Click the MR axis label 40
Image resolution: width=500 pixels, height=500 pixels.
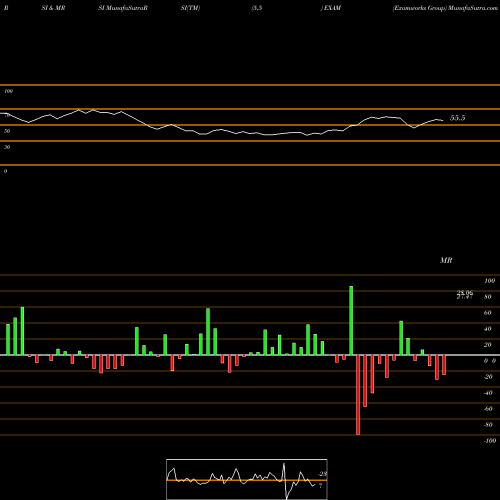click(488, 329)
